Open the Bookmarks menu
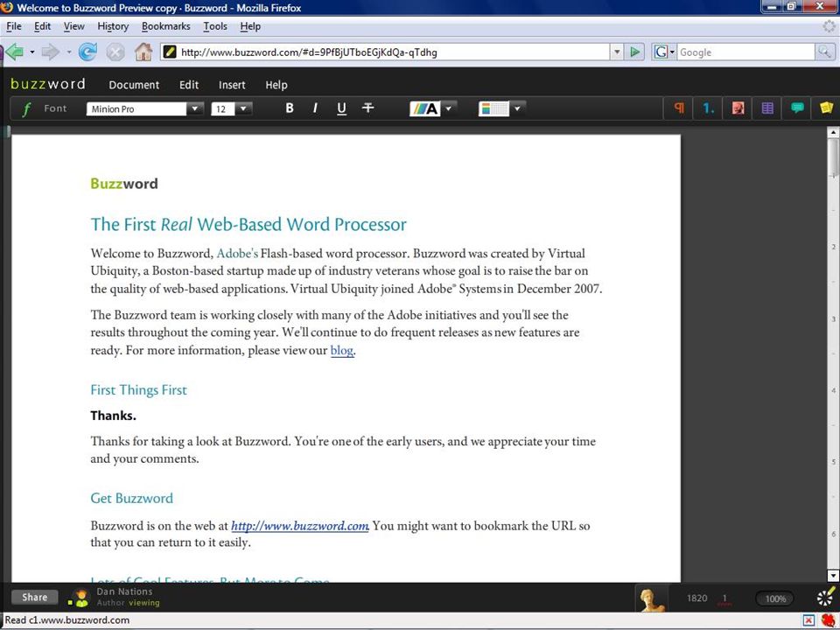This screenshot has width=840, height=630. (x=165, y=26)
